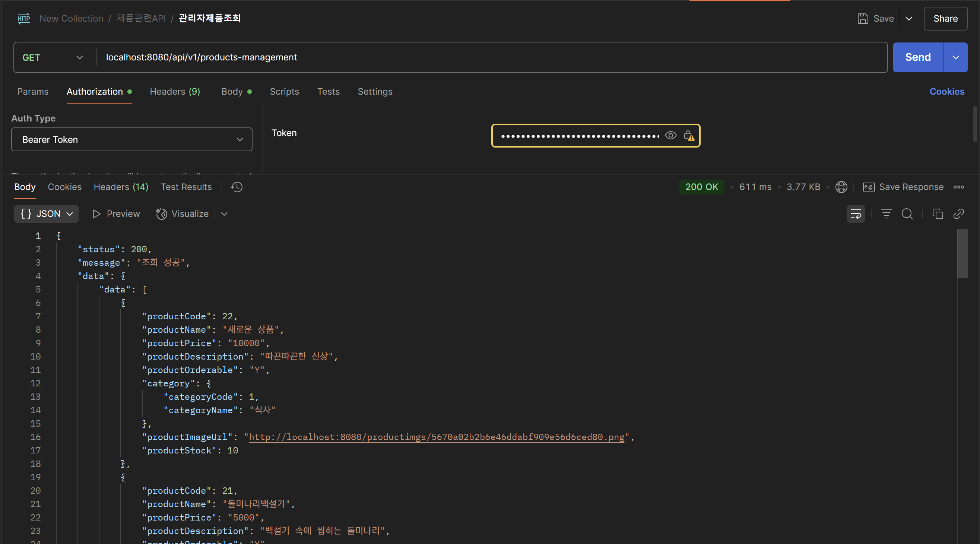980x544 pixels.
Task: Click the token vault lock warning icon
Action: 689,136
